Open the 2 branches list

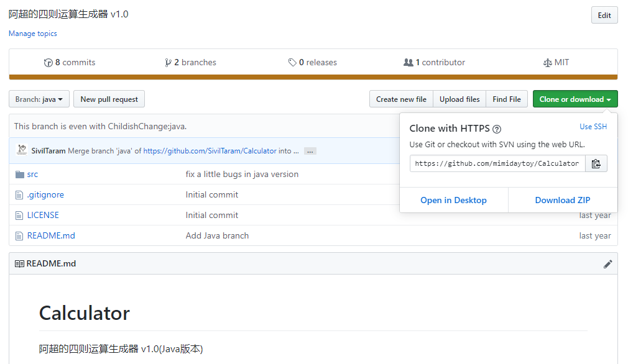coord(190,63)
